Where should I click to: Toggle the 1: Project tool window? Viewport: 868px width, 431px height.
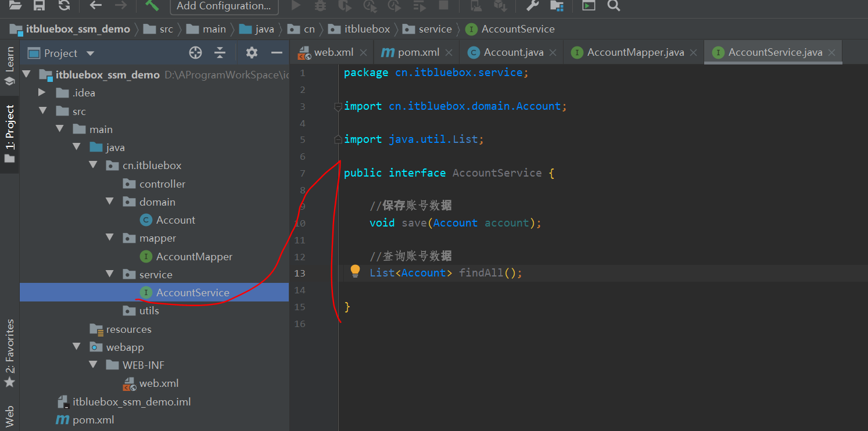coord(10,134)
